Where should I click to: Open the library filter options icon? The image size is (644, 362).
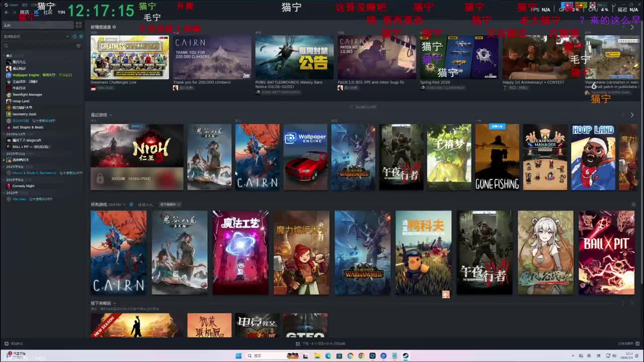(x=78, y=46)
